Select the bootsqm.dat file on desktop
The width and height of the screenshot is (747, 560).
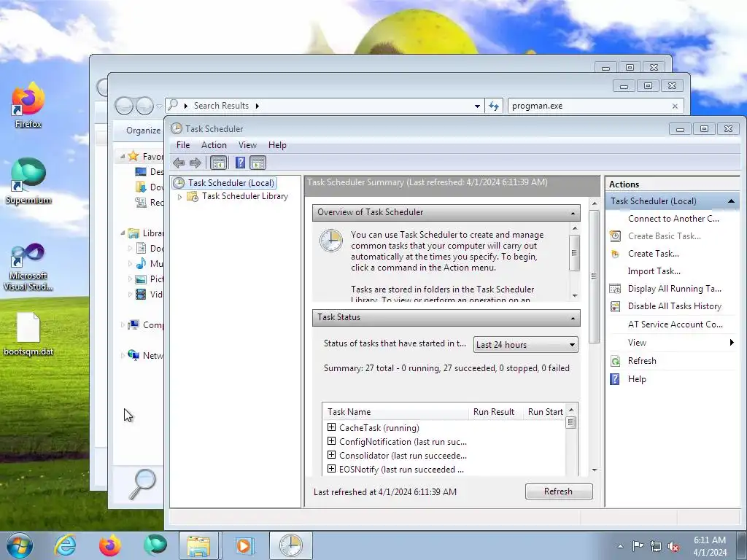[28, 334]
